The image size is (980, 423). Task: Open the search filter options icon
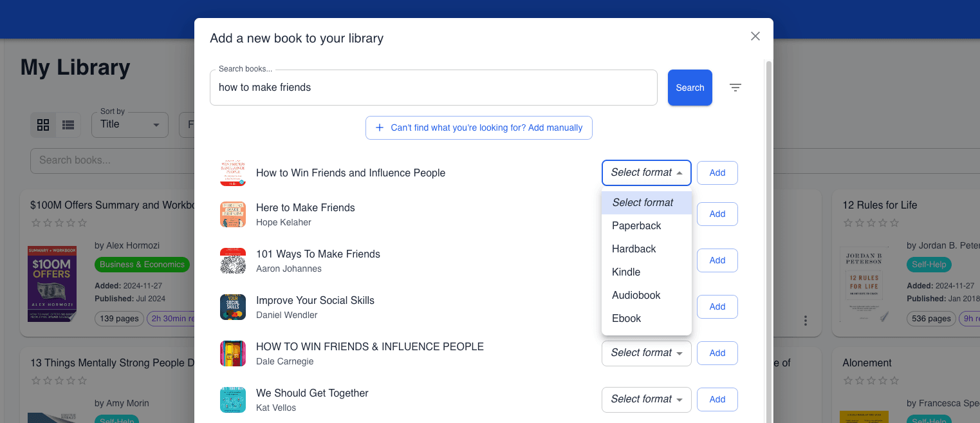click(735, 88)
